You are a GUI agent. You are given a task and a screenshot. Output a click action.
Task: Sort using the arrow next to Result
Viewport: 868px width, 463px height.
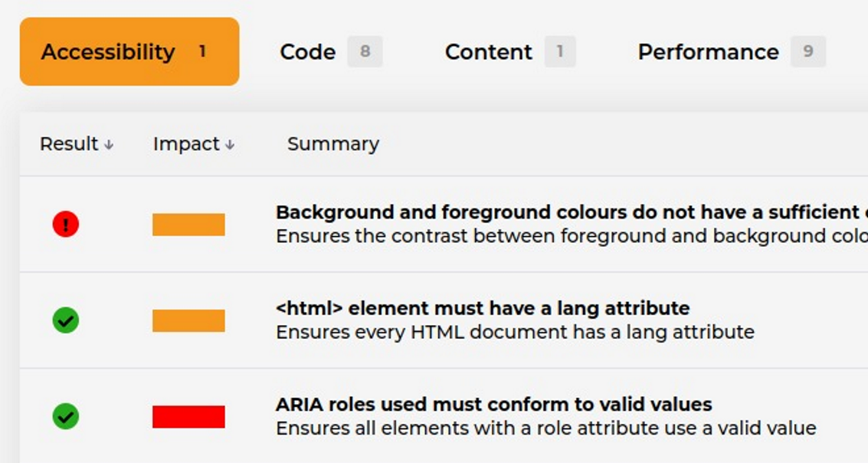109,145
